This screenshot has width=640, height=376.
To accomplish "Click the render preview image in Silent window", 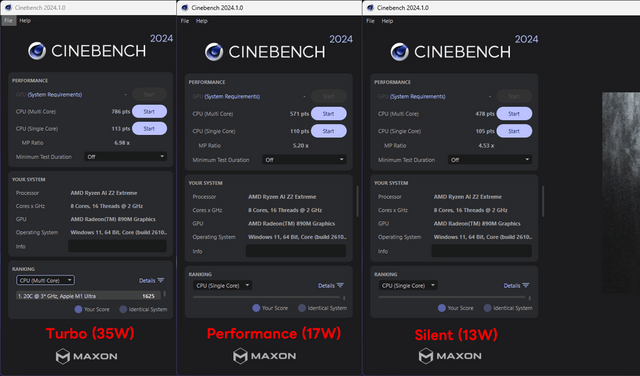I will 621,193.
